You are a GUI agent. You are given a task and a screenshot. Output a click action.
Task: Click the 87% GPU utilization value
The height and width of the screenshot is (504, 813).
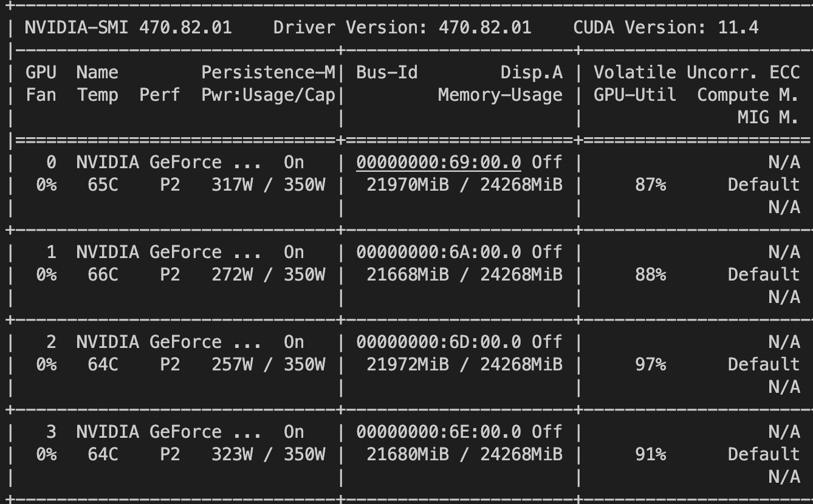[650, 185]
